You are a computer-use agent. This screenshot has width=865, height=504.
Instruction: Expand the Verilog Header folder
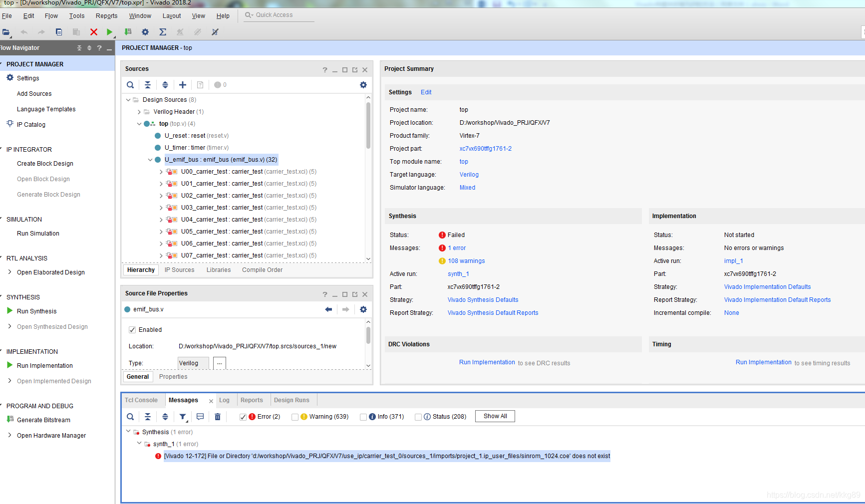[139, 112]
